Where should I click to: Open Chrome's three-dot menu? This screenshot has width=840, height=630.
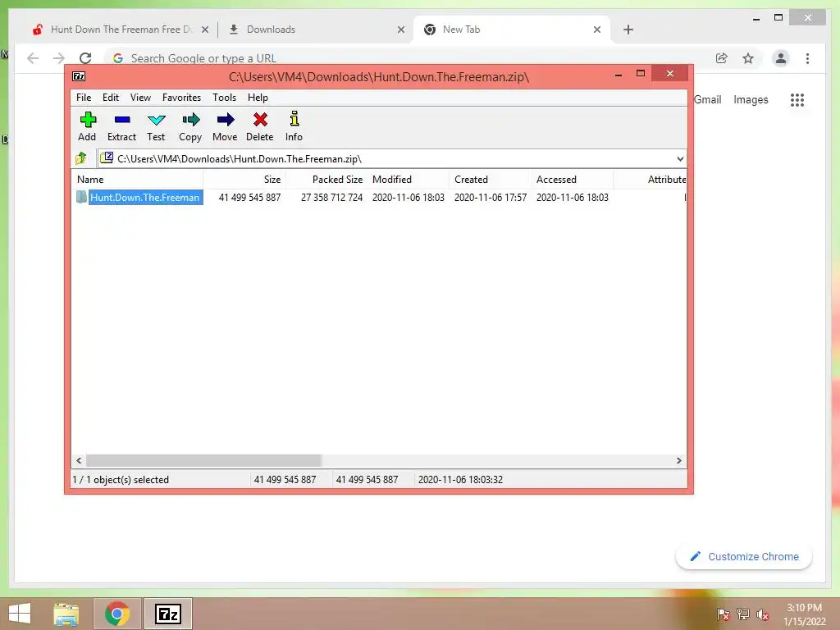click(x=807, y=58)
